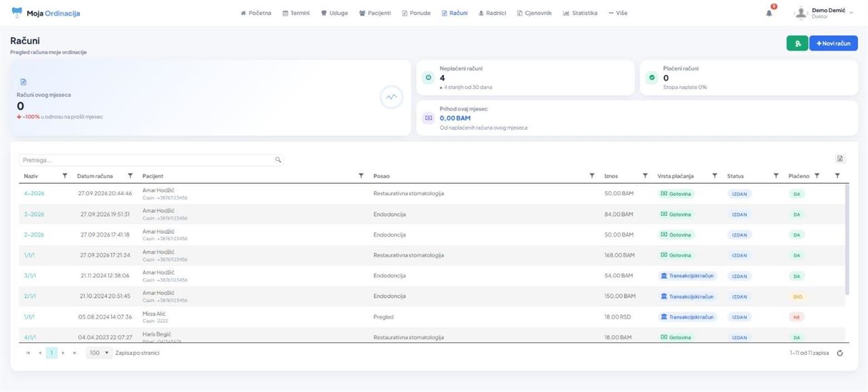Go to the Ponude page

coord(416,13)
